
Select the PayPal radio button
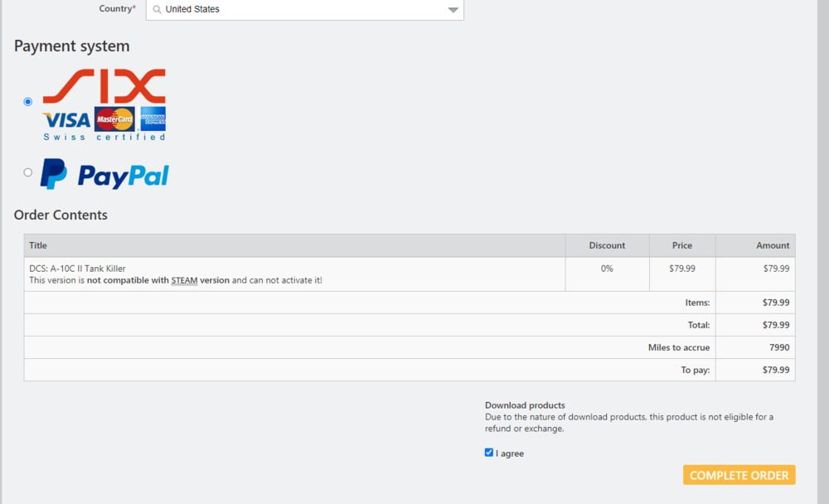[28, 172]
